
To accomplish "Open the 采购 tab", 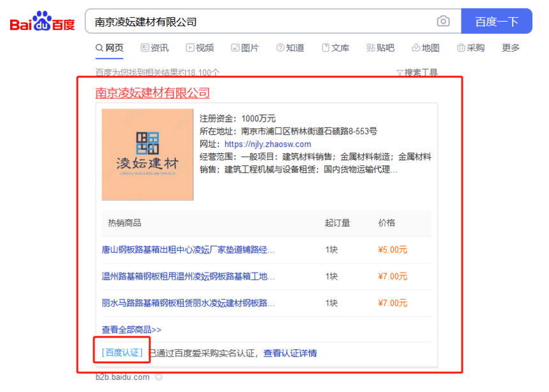I will [x=471, y=48].
